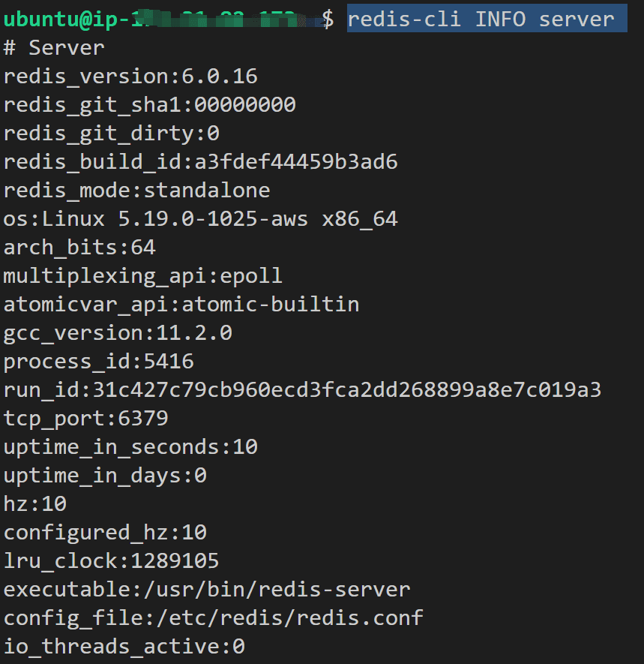Click the uptime_in_seconds:10 line
644x664 pixels.
130,447
